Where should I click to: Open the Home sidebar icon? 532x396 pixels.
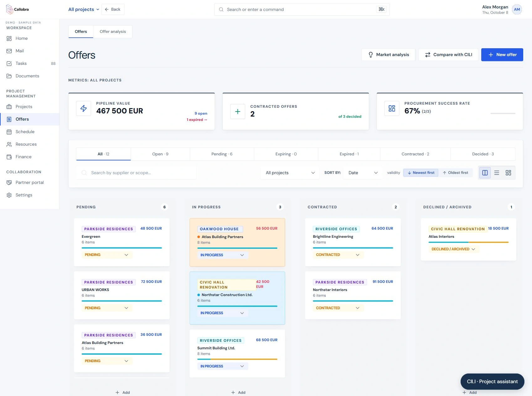[x=9, y=39]
